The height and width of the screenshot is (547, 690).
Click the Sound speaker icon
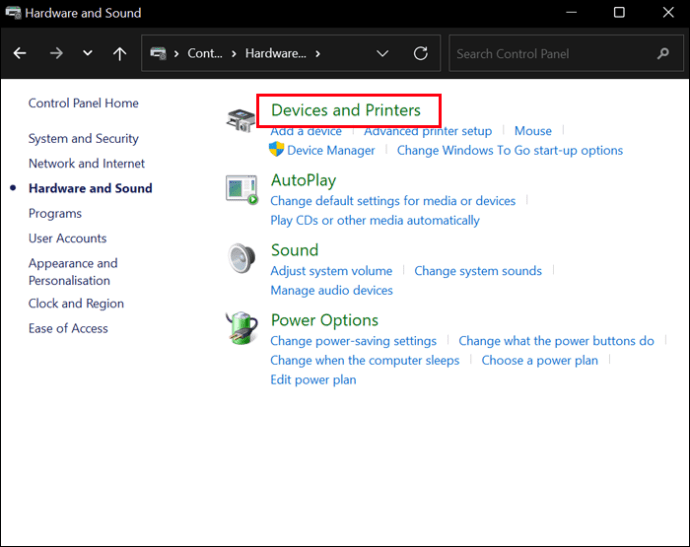242,258
